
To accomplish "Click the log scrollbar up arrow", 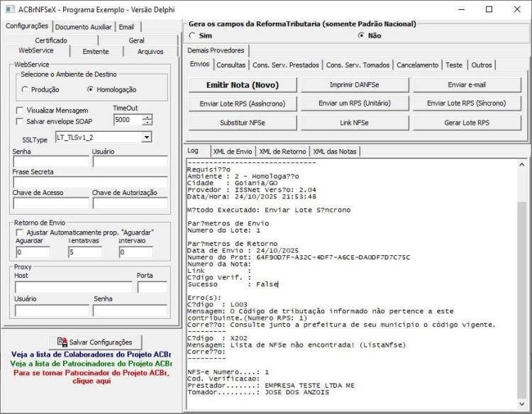I will click(522, 164).
